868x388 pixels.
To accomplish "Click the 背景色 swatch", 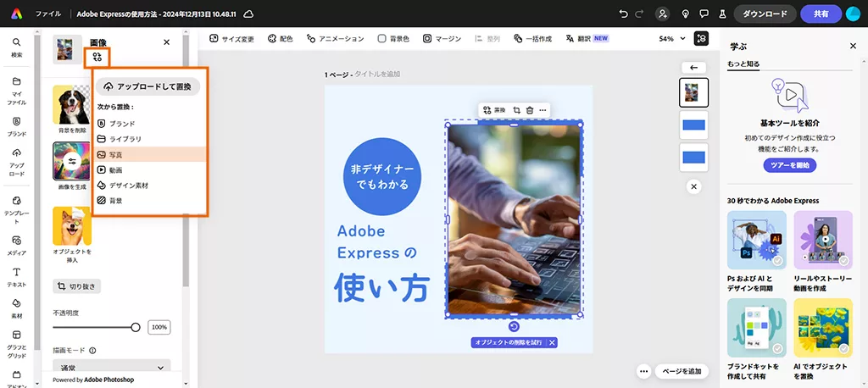I will (382, 39).
